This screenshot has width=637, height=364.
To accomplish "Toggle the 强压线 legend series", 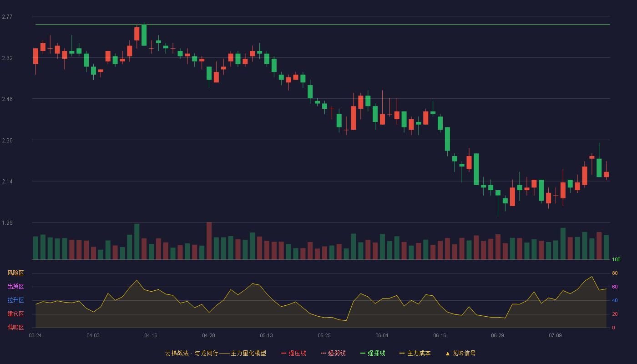I will 293,353.
